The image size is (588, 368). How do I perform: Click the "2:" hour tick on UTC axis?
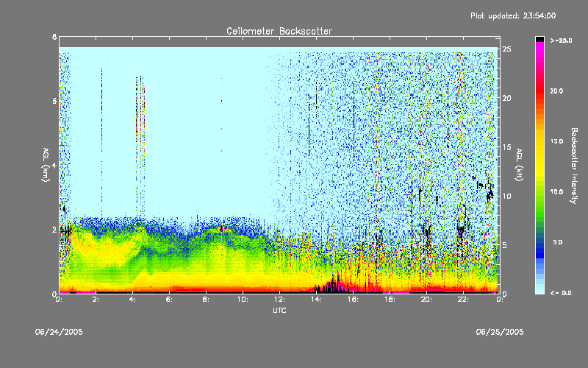pos(96,300)
